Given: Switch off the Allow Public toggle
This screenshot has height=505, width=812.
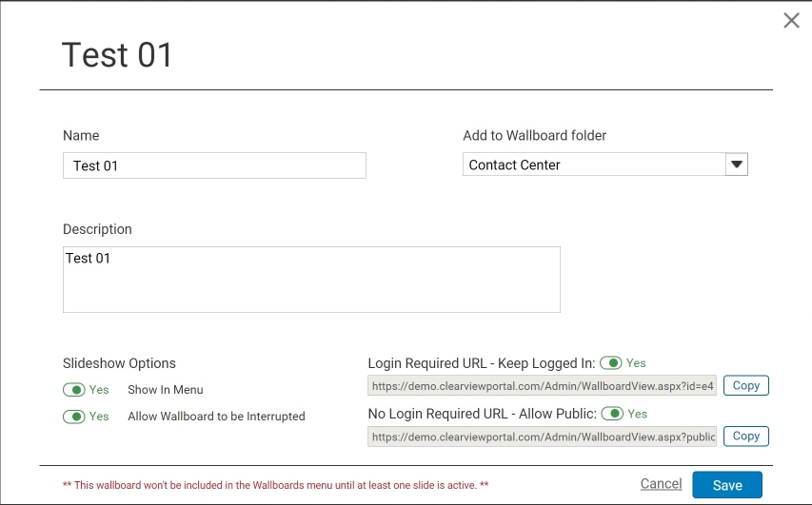Looking at the screenshot, I should (x=613, y=414).
